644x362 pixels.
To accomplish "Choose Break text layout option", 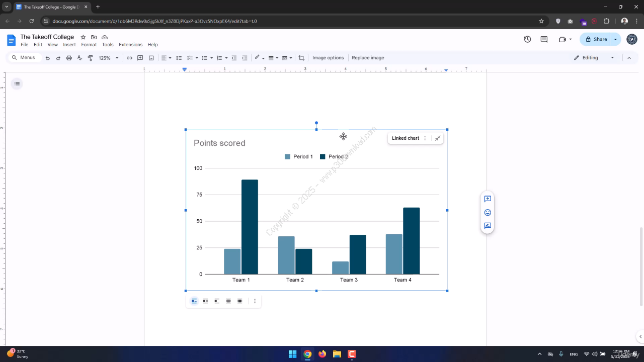I will (x=217, y=301).
